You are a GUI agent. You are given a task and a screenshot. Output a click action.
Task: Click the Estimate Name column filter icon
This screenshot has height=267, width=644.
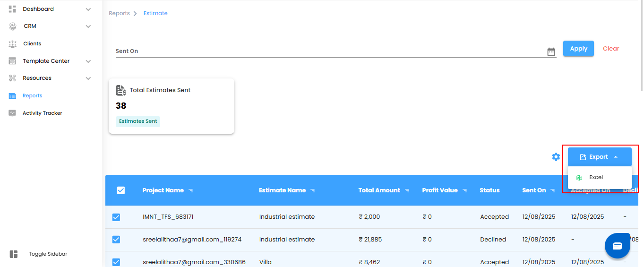point(313,190)
